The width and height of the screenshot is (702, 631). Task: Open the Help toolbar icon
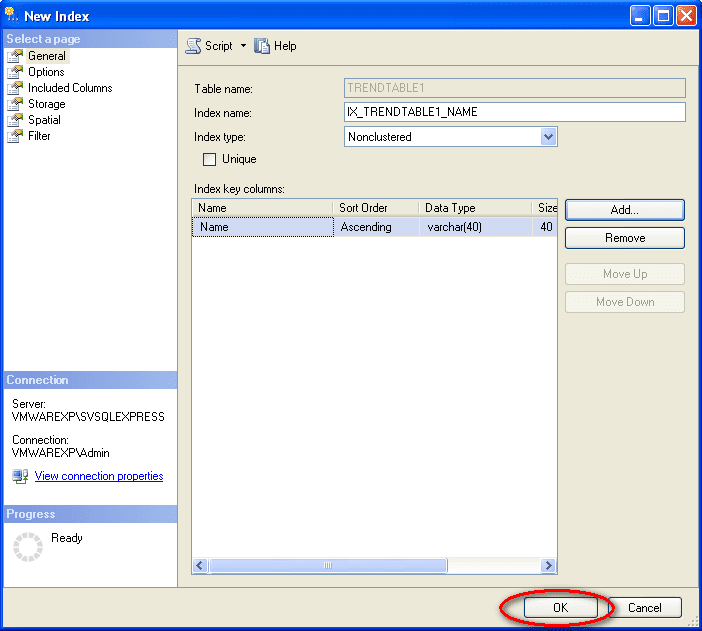pos(263,46)
